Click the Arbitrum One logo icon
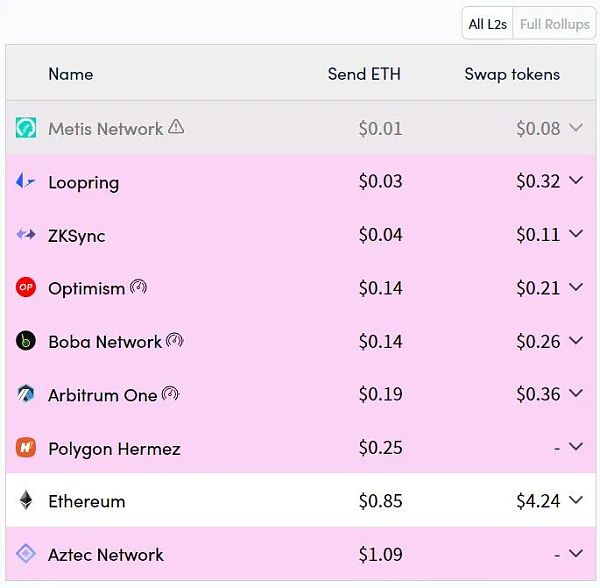600x588 pixels. point(26,394)
